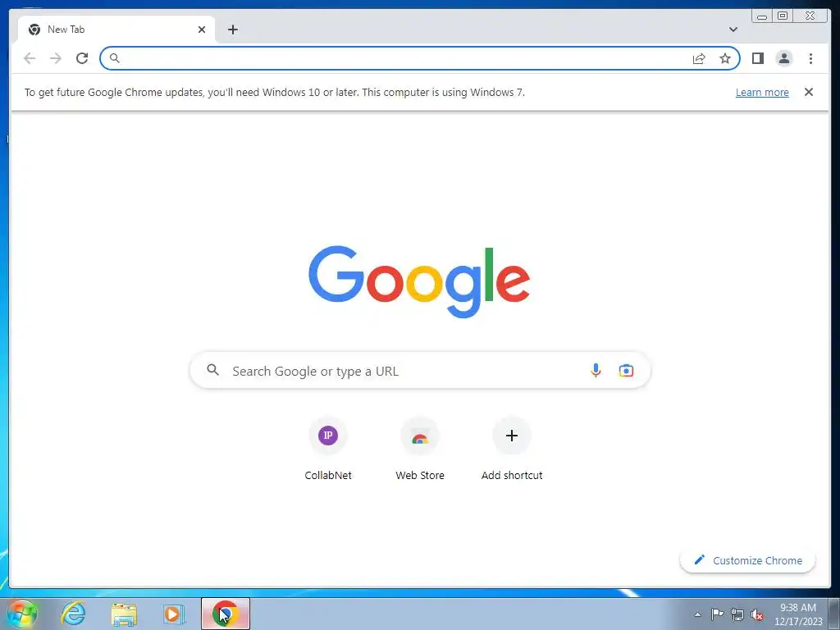840x630 pixels.
Task: Select the New Tab tab
Action: click(x=116, y=30)
